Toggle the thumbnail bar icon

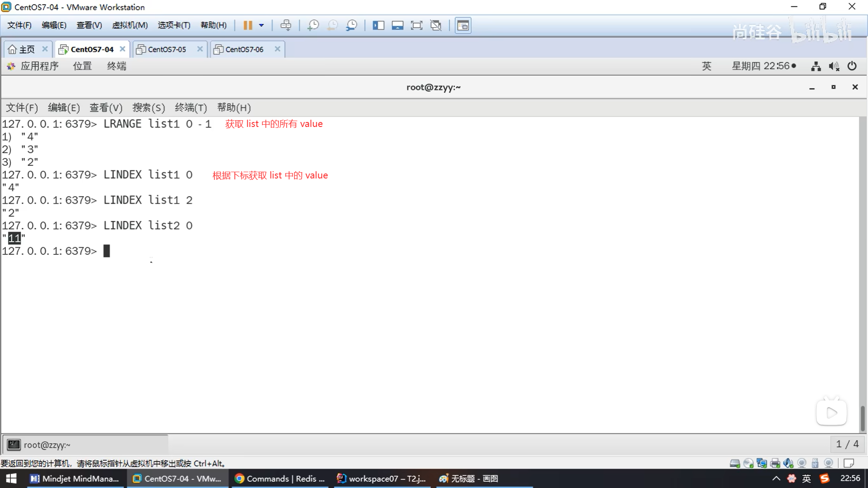click(x=397, y=25)
